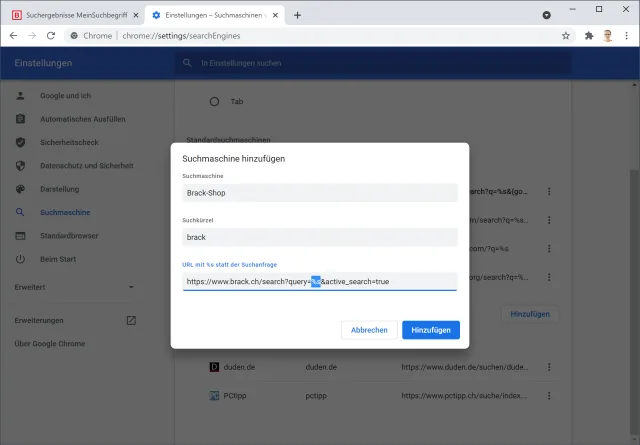The width and height of the screenshot is (640, 445).
Task: Open the extensions puzzle icon
Action: tap(589, 35)
